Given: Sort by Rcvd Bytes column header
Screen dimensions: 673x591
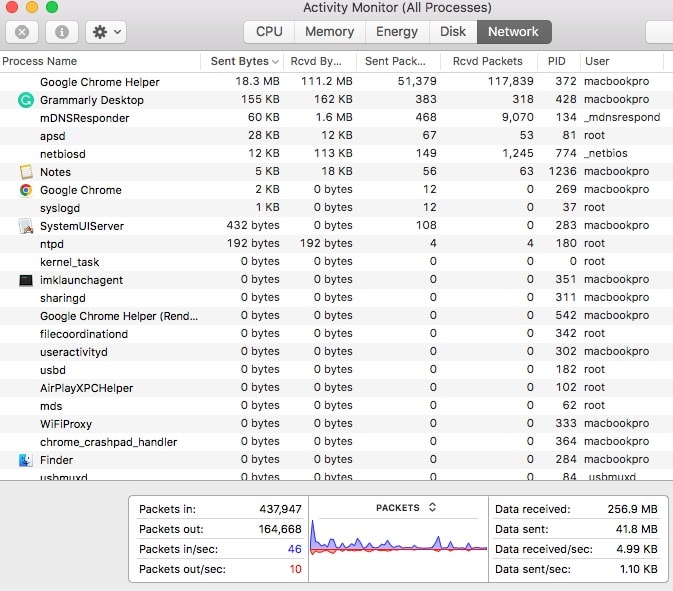Looking at the screenshot, I should tap(319, 61).
